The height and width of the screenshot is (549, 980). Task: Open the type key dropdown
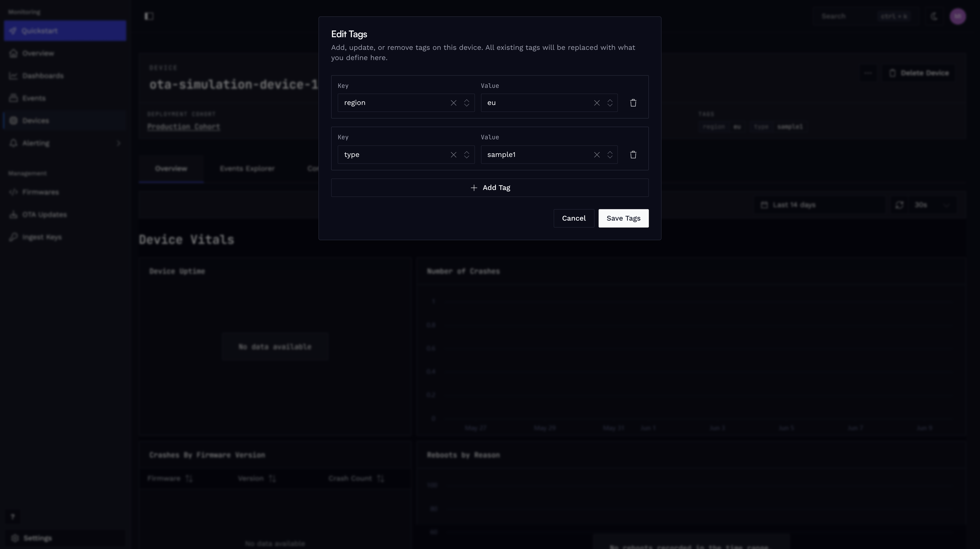click(x=467, y=155)
